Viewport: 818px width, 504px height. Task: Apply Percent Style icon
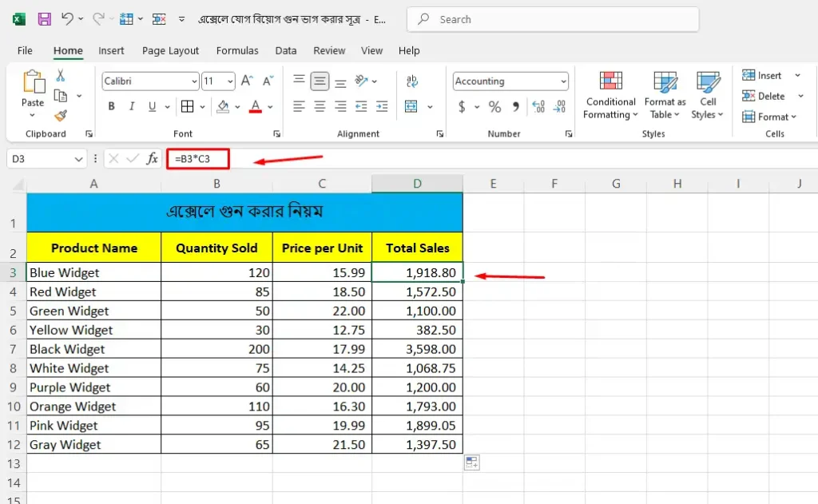tap(494, 107)
